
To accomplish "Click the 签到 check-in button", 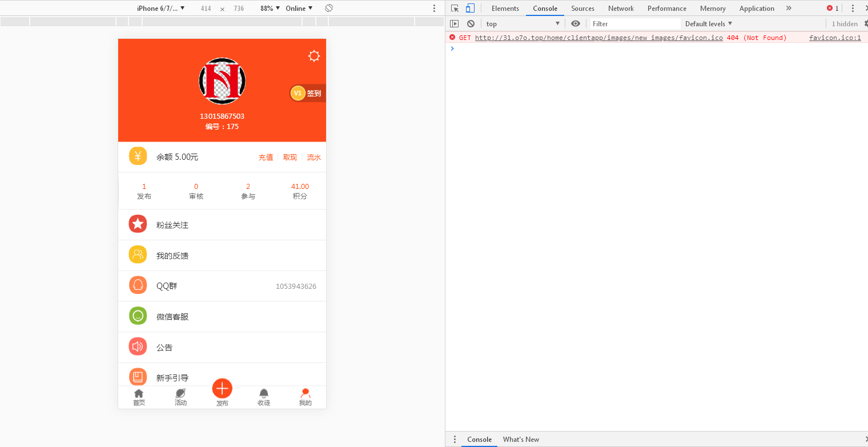I will (308, 93).
